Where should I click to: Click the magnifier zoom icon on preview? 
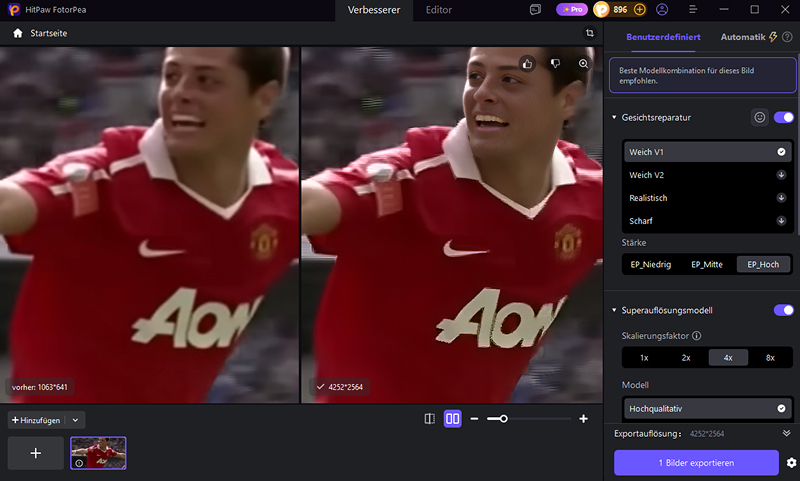(583, 64)
